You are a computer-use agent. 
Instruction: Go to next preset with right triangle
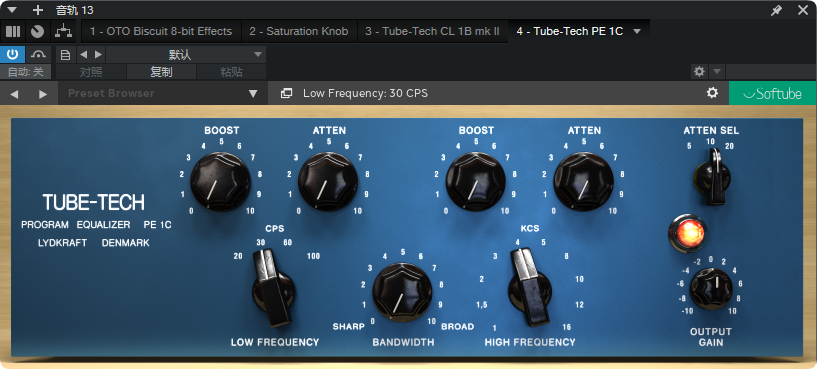pos(98,54)
